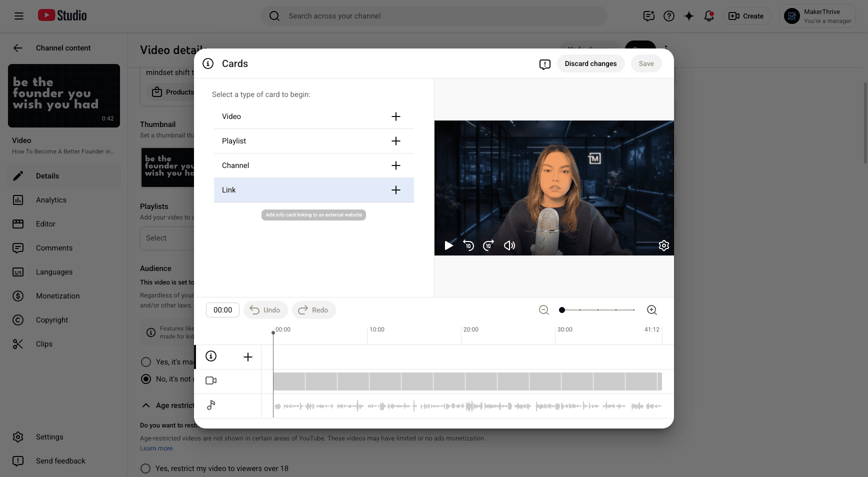
Task: Open the Playlists Select dropdown
Action: (x=167, y=238)
